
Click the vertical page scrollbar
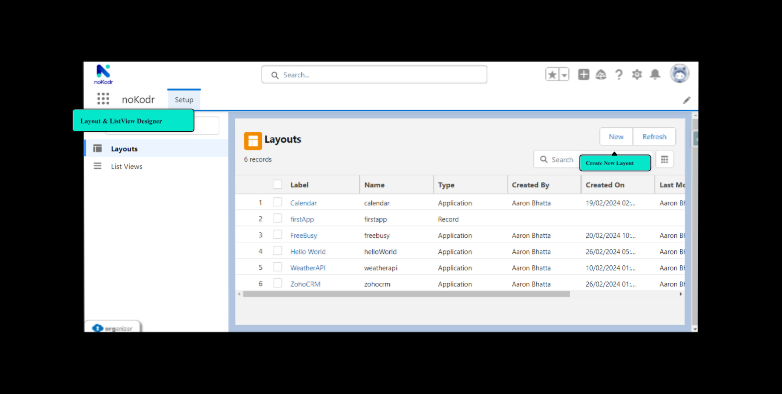coord(695,222)
